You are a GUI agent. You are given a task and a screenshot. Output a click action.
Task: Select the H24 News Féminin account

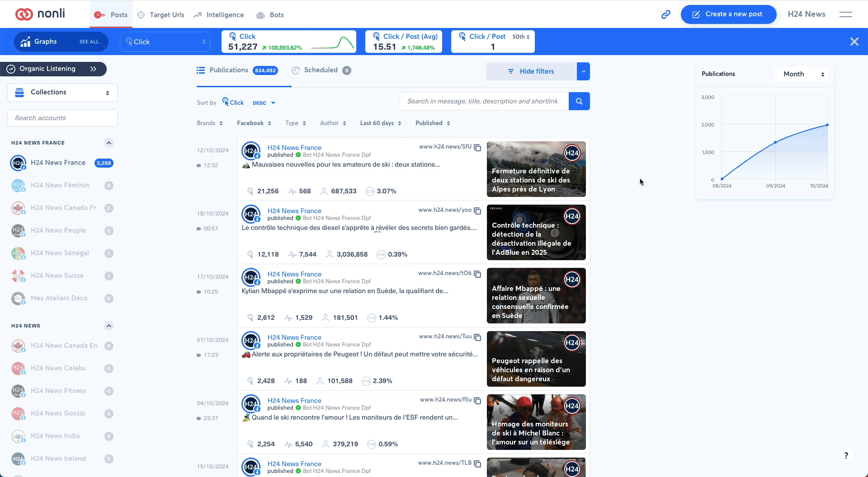tap(62, 185)
